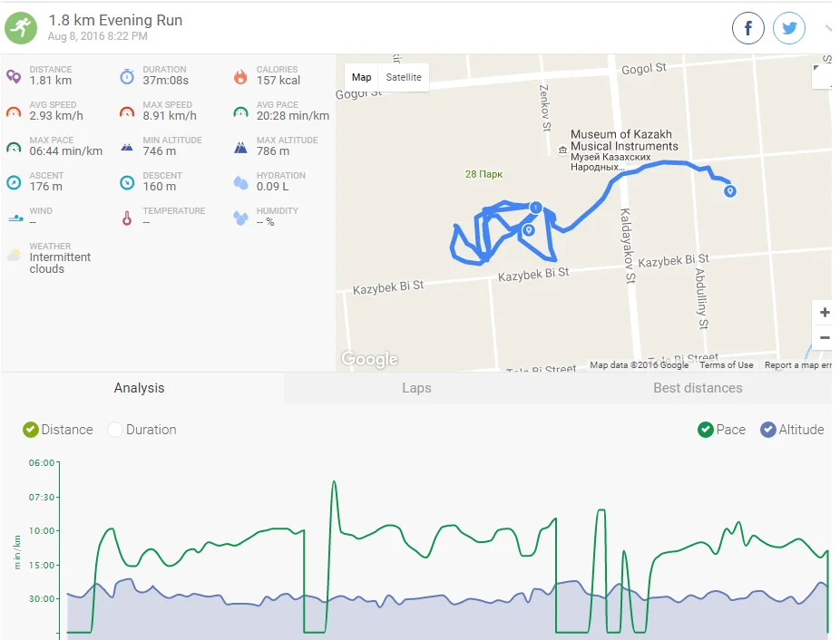Expand the chevron beside Twitter icon
Screen dimensions: 840x640
tap(827, 29)
